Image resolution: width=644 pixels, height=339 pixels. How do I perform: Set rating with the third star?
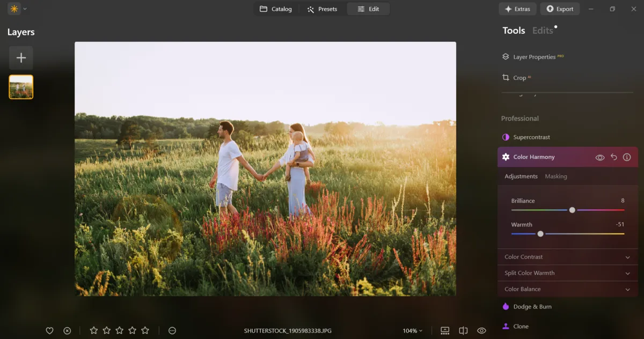pos(119,331)
